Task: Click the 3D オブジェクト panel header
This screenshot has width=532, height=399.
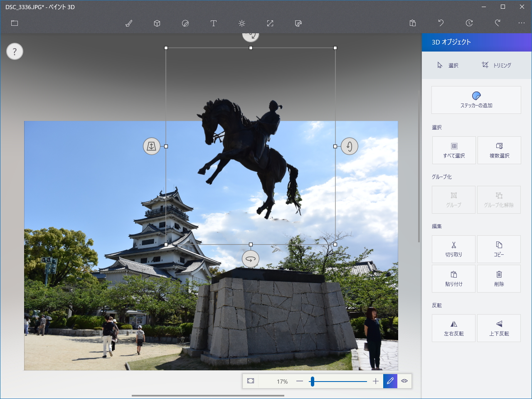Action: coord(477,42)
